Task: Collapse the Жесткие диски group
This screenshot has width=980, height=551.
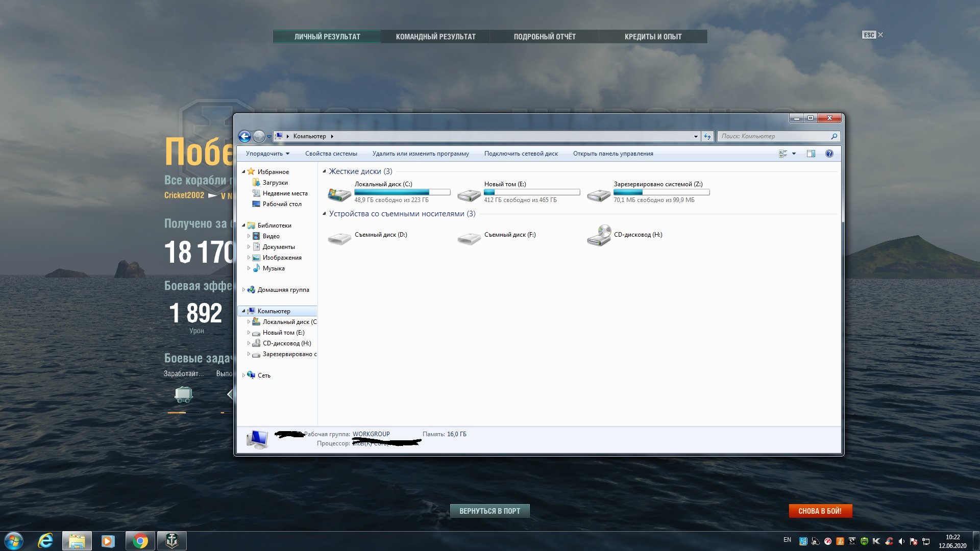Action: 324,171
